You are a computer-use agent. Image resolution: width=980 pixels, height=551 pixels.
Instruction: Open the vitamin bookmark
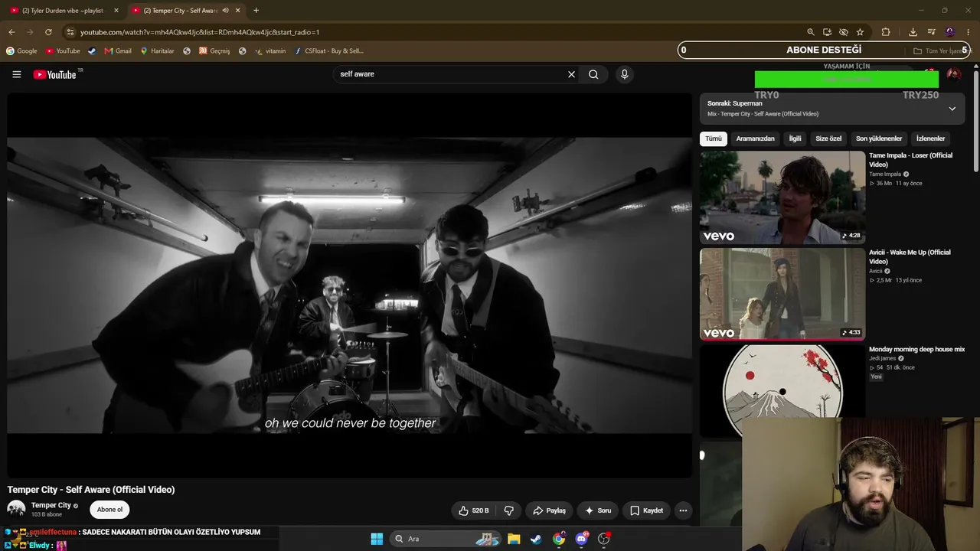[x=270, y=51]
